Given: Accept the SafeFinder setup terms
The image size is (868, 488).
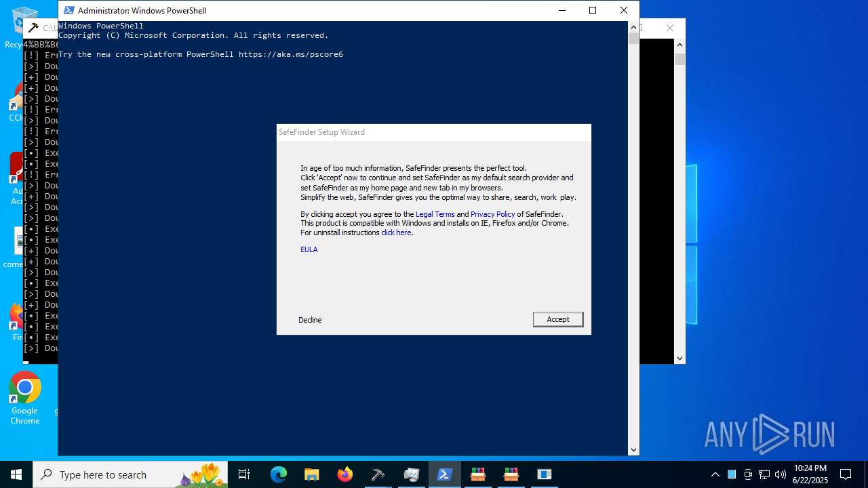Looking at the screenshot, I should click(558, 319).
